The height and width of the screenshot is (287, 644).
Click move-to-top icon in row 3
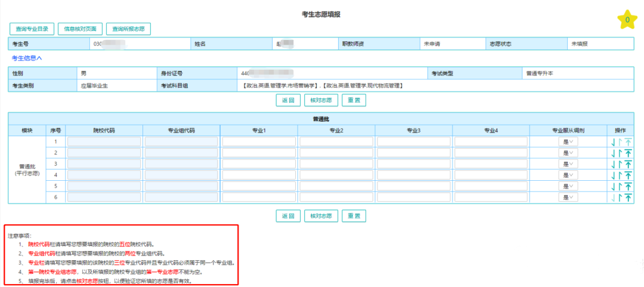pyautogui.click(x=628, y=164)
